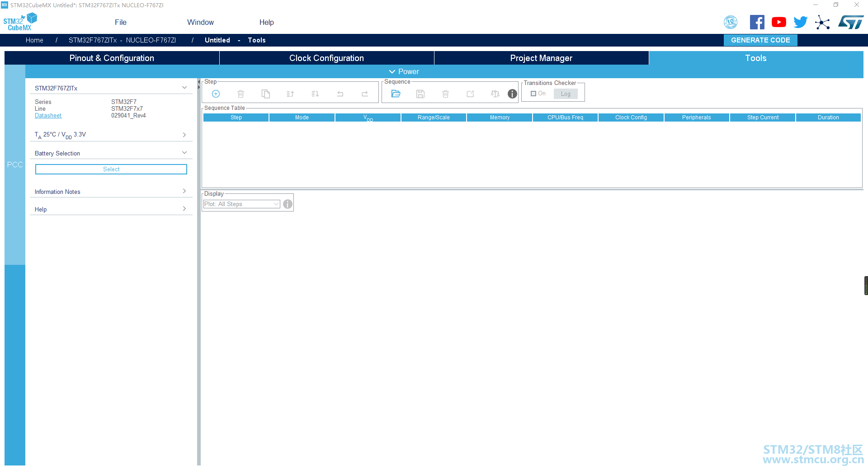This screenshot has height=470, width=868.
Task: Click the Clock Config column header
Action: (631, 117)
